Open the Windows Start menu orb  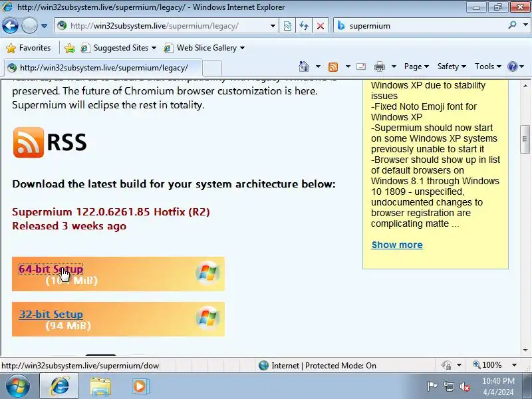click(x=17, y=386)
